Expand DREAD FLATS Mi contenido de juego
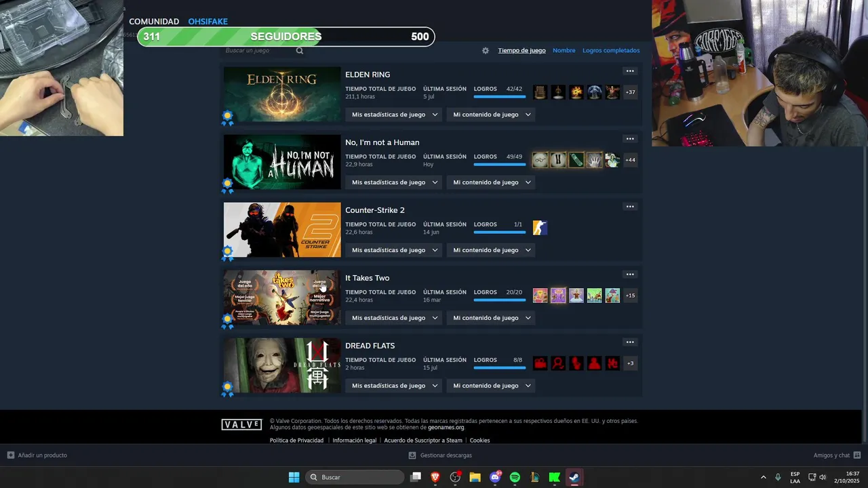The width and height of the screenshot is (868, 488). (x=491, y=386)
